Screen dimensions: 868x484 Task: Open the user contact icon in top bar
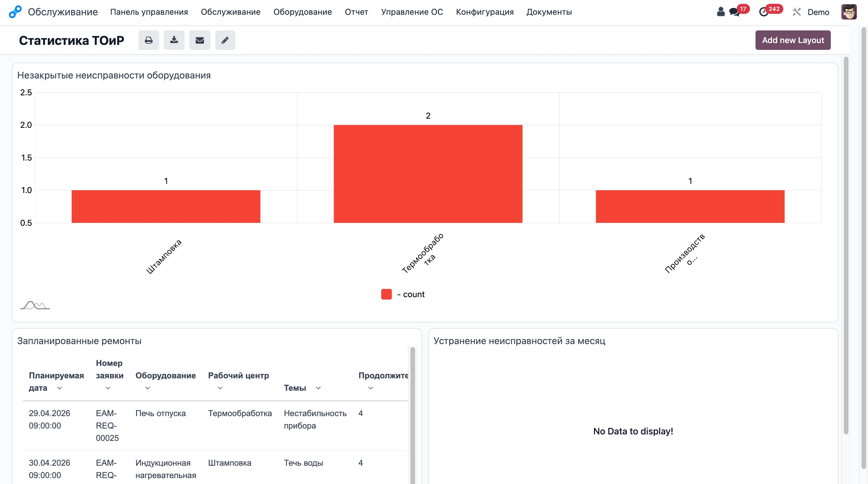[x=720, y=12]
